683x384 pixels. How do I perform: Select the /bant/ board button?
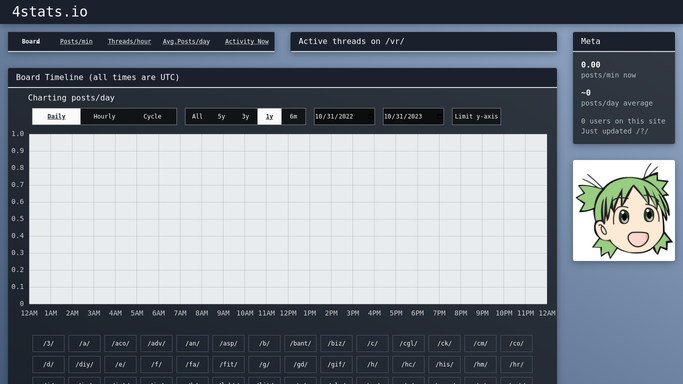pos(301,343)
